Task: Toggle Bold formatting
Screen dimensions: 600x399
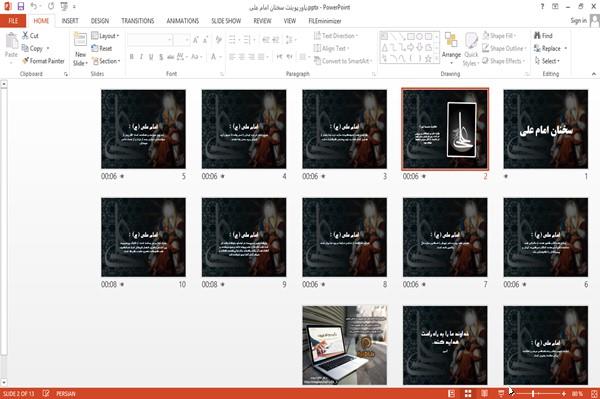Action: click(x=132, y=57)
